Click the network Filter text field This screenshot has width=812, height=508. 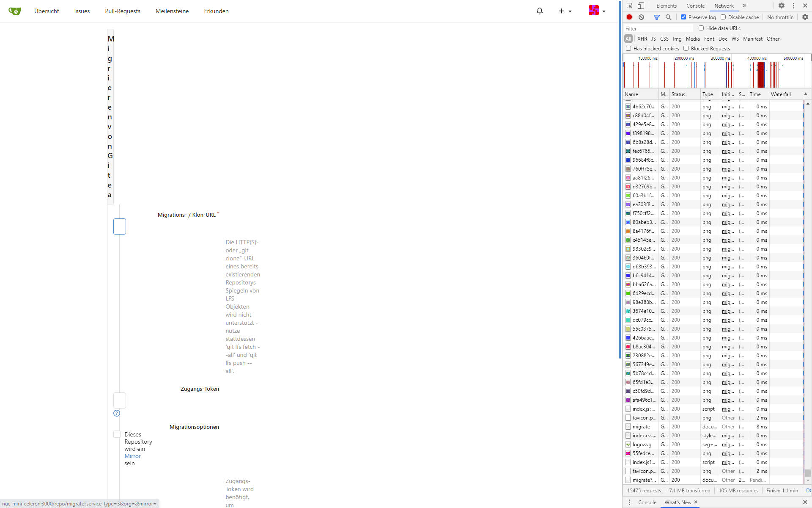[658, 28]
